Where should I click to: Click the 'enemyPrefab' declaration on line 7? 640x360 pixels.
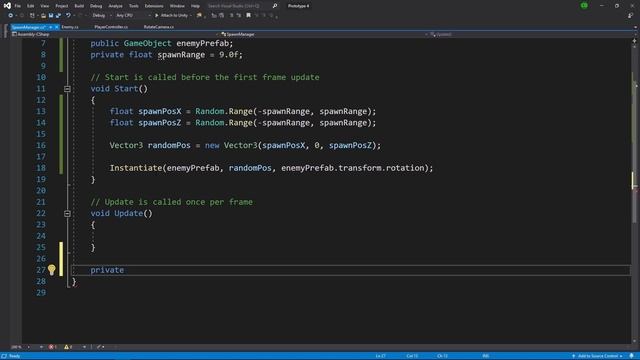click(x=202, y=43)
